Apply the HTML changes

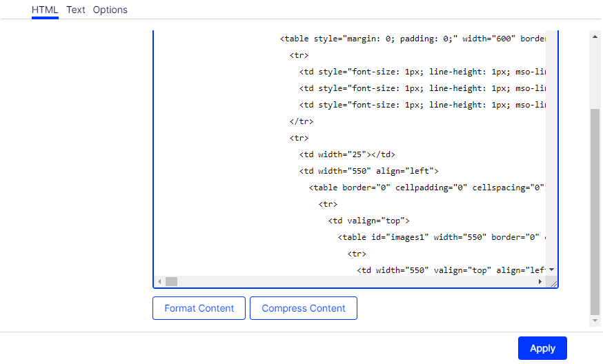pos(542,348)
